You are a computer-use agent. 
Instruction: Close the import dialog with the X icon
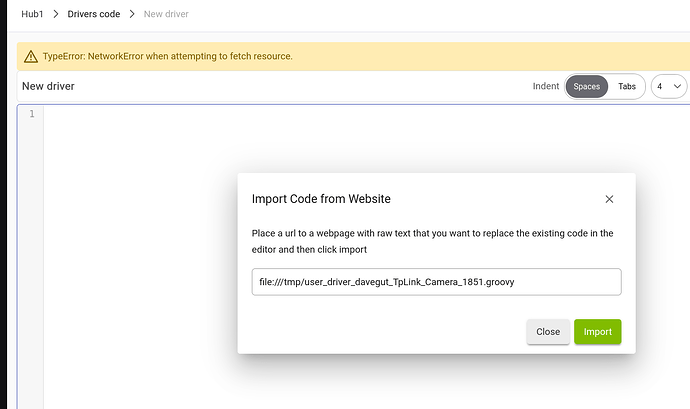click(x=609, y=199)
